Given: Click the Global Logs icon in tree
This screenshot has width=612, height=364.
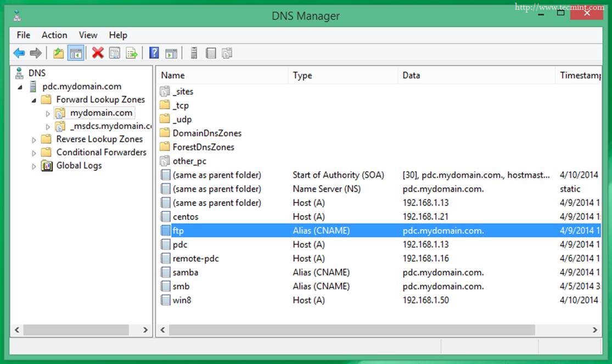Looking at the screenshot, I should tap(47, 166).
